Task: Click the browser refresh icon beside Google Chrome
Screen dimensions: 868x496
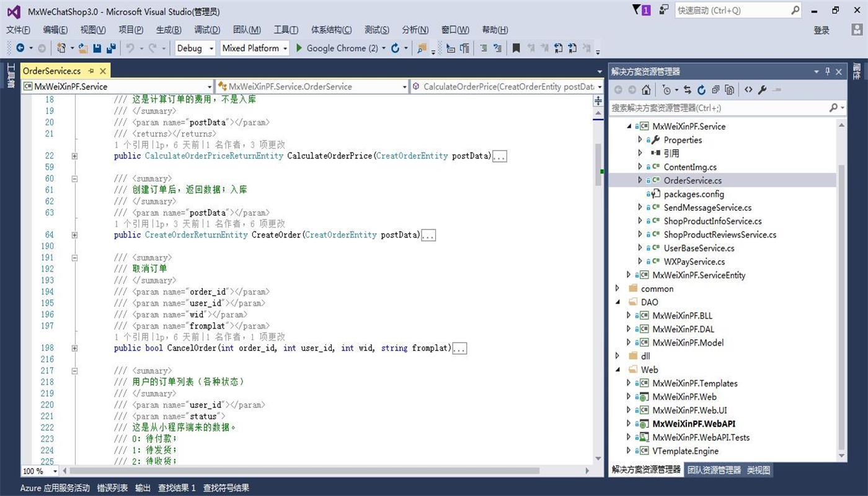Action: [395, 48]
